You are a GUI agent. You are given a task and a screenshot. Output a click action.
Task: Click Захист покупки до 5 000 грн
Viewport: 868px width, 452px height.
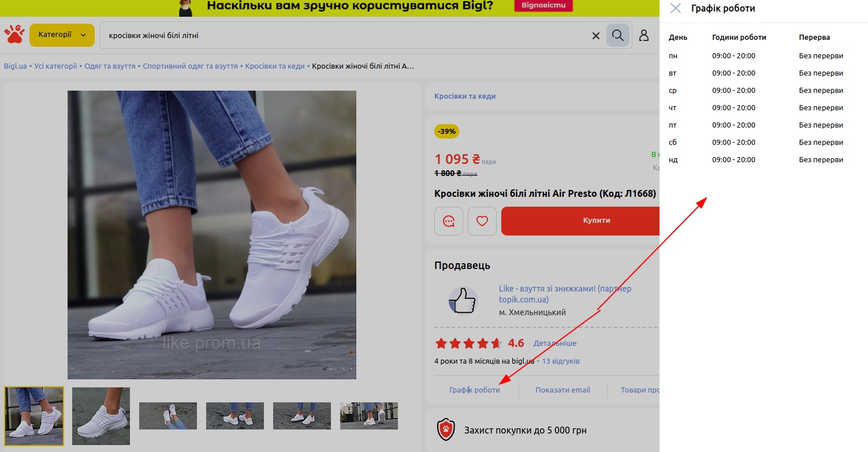point(526,431)
